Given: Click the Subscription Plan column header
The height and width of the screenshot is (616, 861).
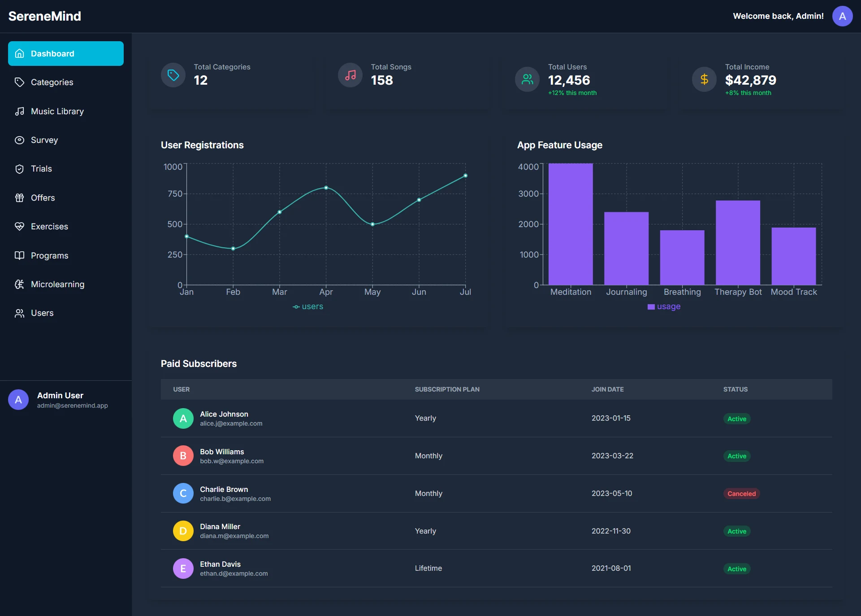Looking at the screenshot, I should pos(447,389).
